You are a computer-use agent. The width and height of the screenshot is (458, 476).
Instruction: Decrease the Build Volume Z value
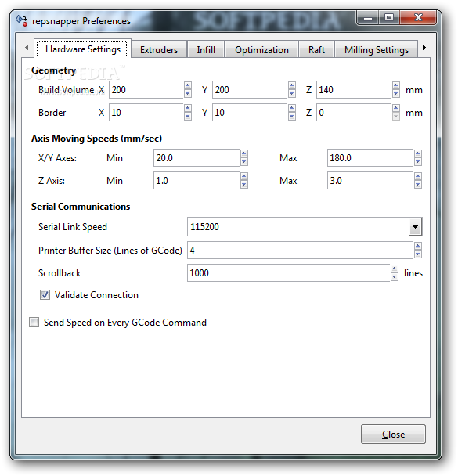coord(396,93)
